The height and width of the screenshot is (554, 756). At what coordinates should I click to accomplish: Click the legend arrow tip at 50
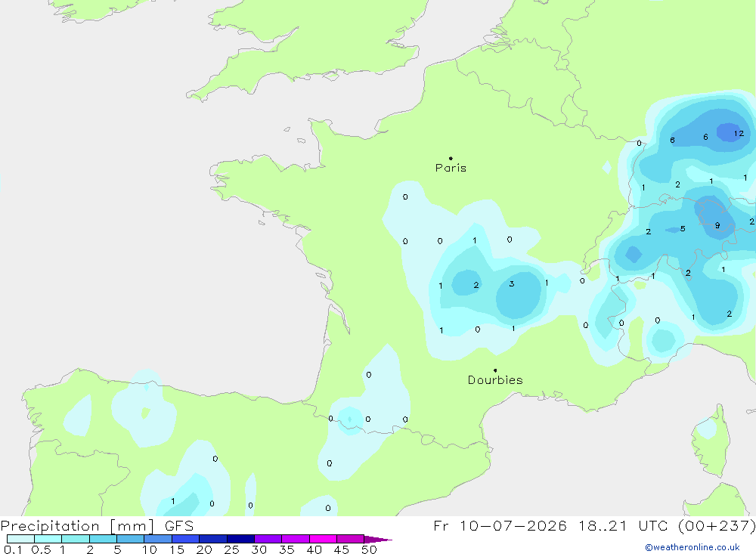[x=378, y=539]
